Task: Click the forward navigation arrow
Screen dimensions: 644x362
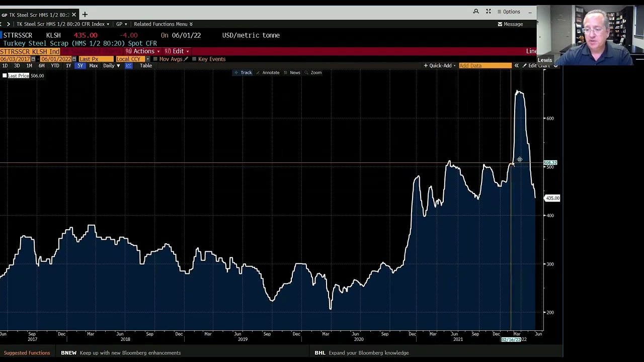Action: (8, 24)
